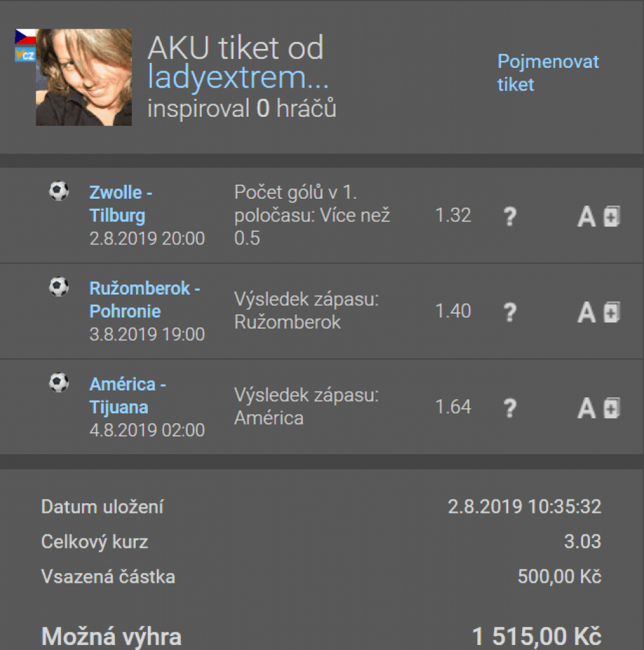Click the question mark status on the 1.40 row
The height and width of the screenshot is (650, 644).
(x=510, y=312)
